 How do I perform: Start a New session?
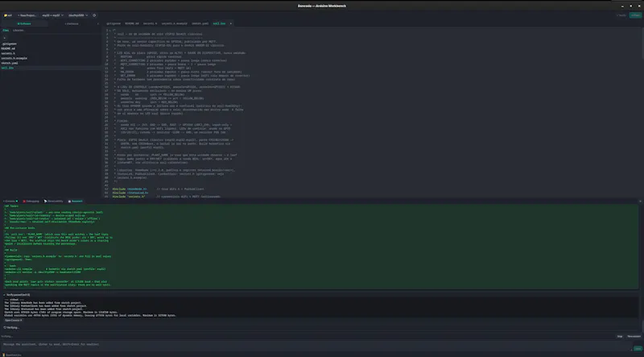tap(634, 336)
